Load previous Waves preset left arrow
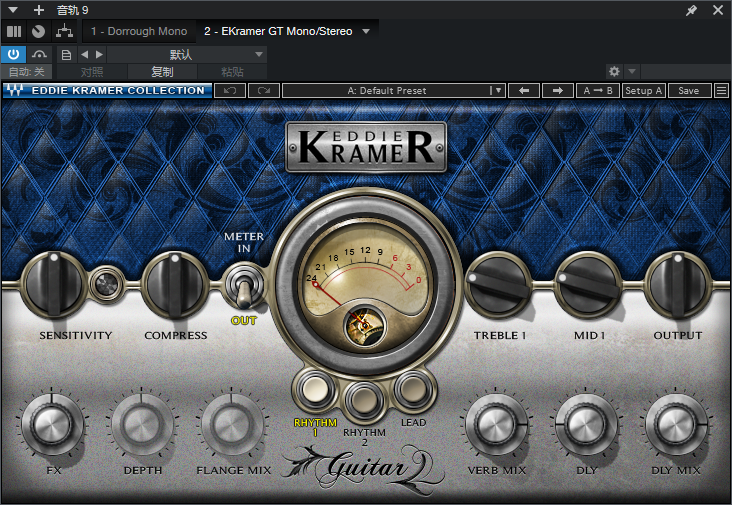The width and height of the screenshot is (732, 505). point(524,91)
